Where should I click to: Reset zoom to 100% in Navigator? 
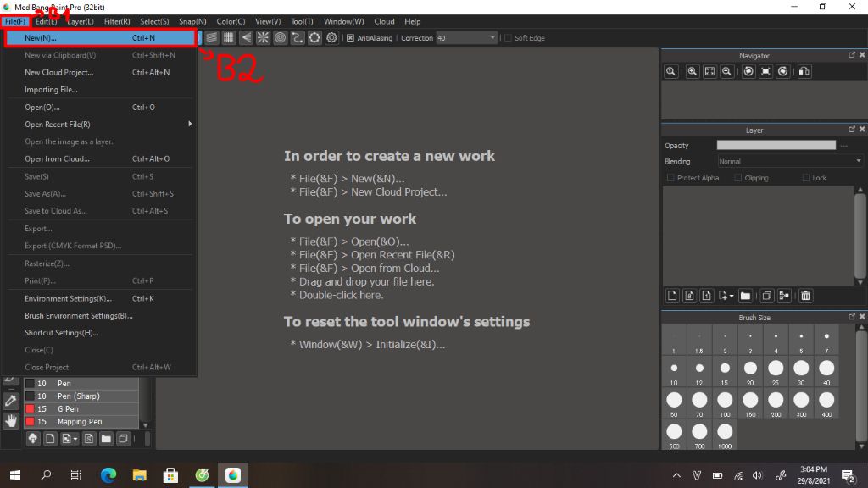pyautogui.click(x=671, y=71)
